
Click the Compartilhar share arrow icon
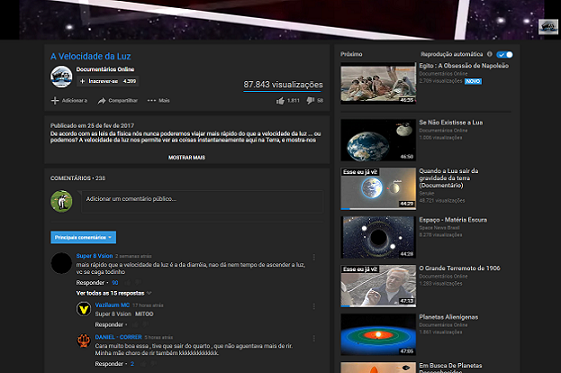[102, 101]
